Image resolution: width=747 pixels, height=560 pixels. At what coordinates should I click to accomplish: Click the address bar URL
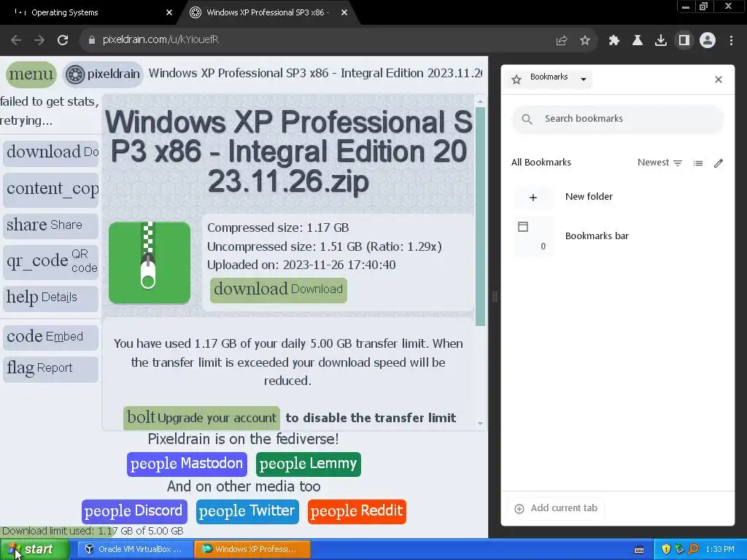161,40
